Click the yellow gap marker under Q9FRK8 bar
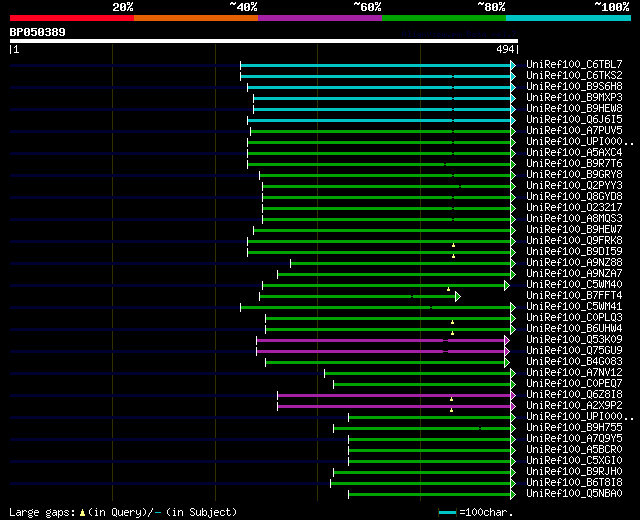Image resolution: width=640 pixels, height=520 pixels. tap(453, 245)
